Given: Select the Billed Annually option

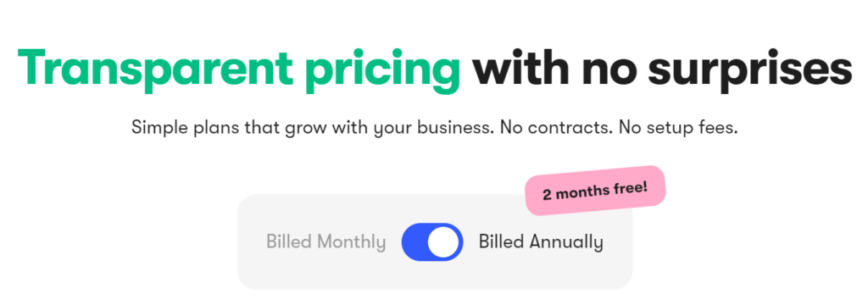Looking at the screenshot, I should tap(541, 242).
